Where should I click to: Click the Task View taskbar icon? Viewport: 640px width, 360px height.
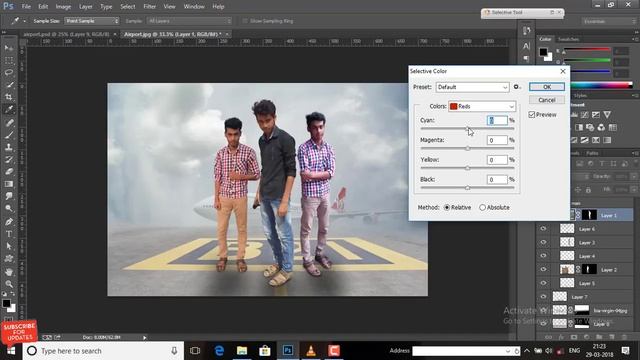point(195,351)
